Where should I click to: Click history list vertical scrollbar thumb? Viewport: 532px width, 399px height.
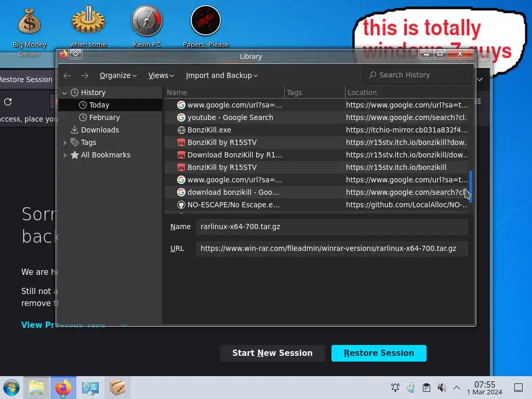point(471,187)
